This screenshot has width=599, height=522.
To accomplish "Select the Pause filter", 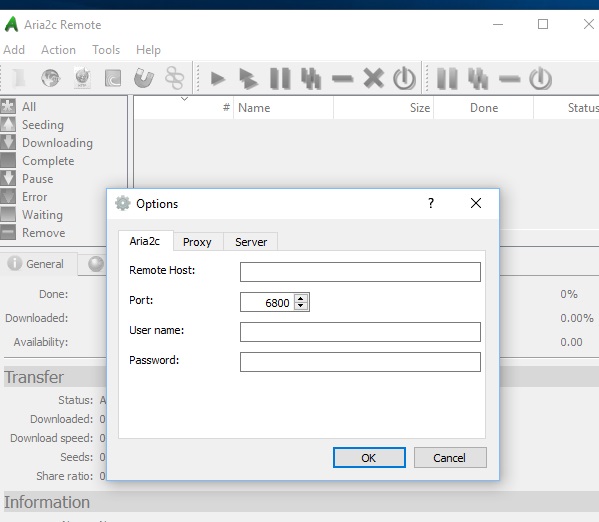I will [37, 178].
